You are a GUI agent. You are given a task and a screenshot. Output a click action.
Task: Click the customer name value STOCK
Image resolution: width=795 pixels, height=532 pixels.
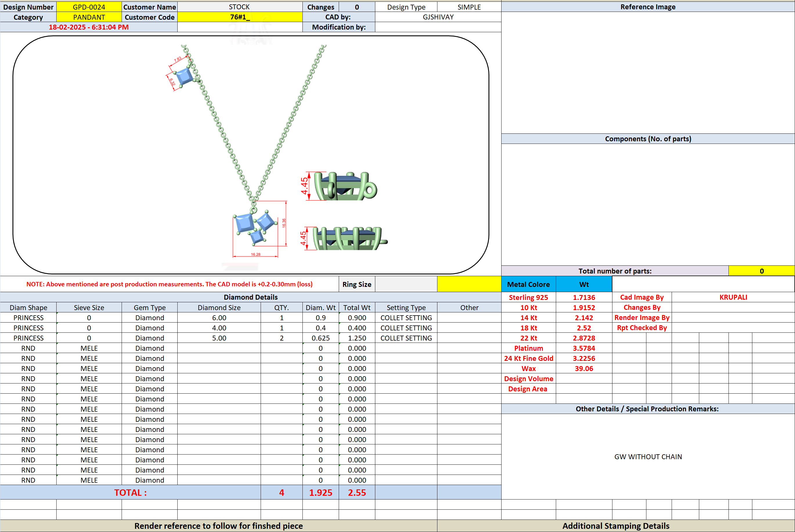pos(240,7)
